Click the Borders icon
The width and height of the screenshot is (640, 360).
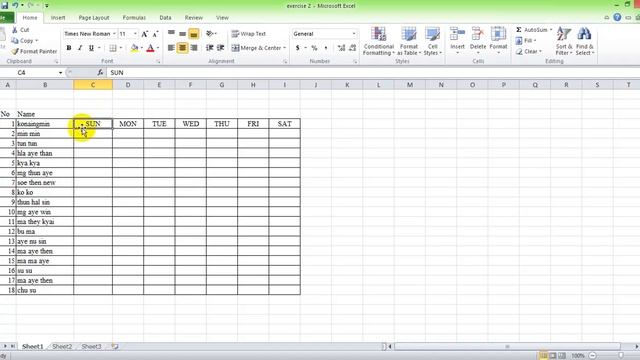(113, 48)
